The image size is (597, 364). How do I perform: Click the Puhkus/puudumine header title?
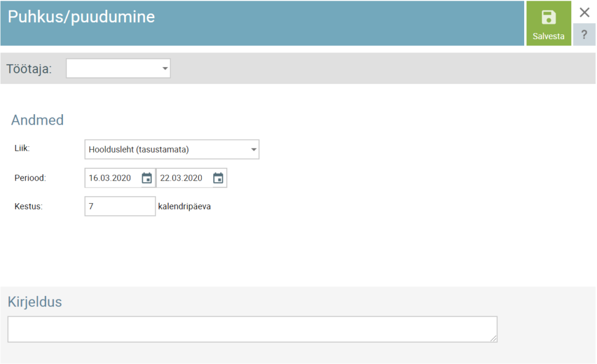[x=81, y=17]
